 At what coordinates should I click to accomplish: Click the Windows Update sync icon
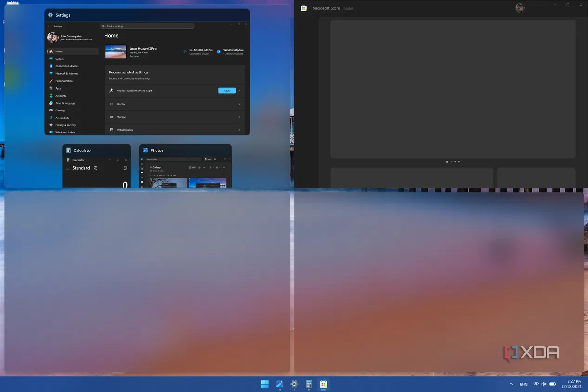(x=219, y=52)
